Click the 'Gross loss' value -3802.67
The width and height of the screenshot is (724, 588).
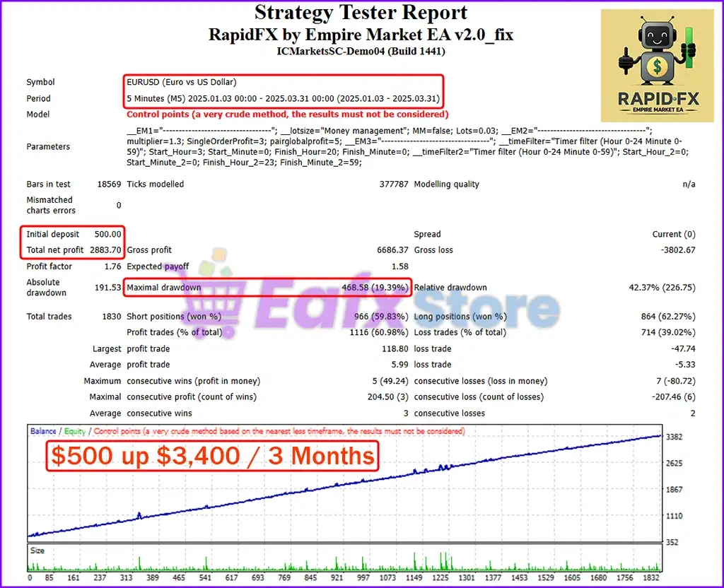pyautogui.click(x=678, y=249)
